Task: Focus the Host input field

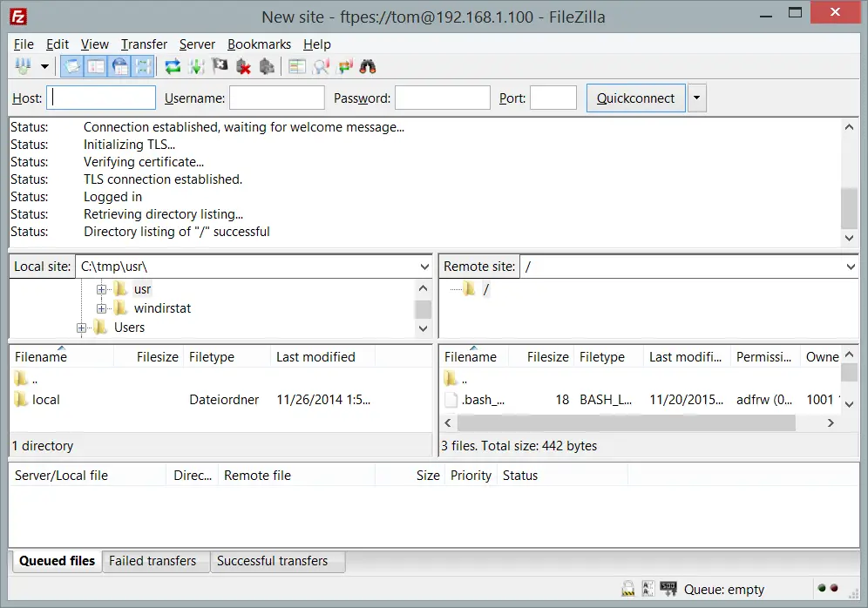Action: (101, 98)
